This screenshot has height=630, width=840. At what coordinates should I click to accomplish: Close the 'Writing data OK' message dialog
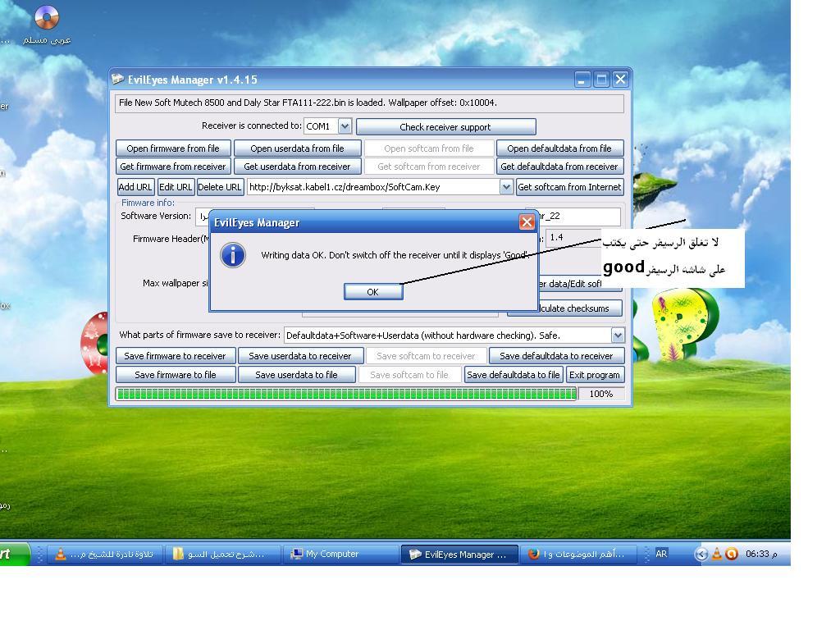coord(527,221)
